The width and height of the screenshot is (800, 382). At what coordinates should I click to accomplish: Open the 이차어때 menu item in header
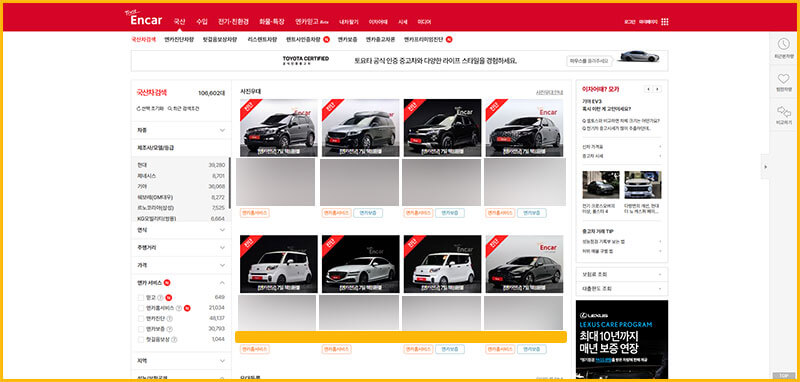click(378, 22)
